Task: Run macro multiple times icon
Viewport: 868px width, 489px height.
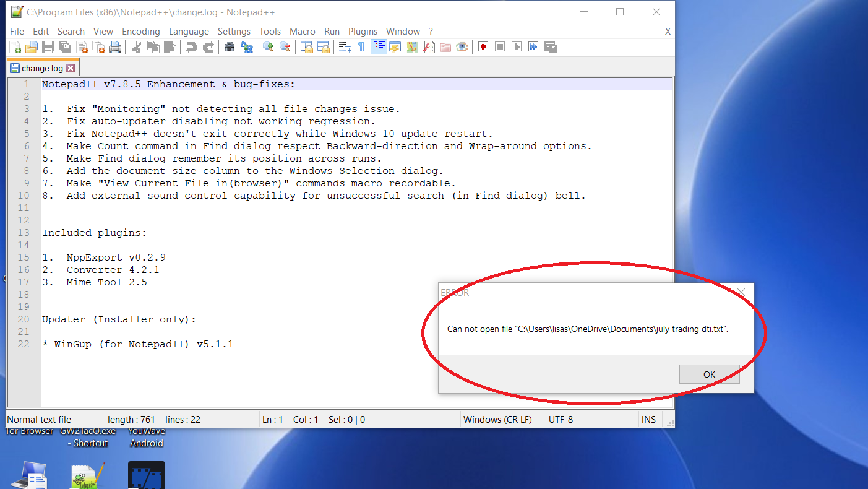Action: (533, 47)
